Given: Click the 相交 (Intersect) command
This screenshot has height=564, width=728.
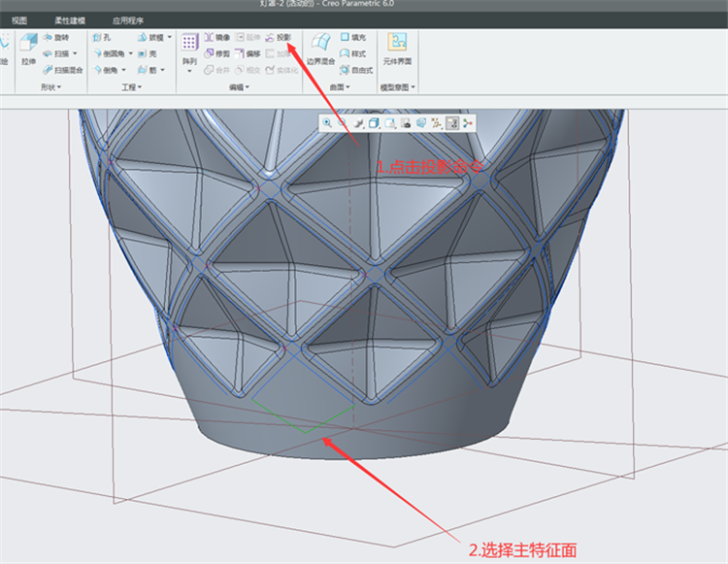Looking at the screenshot, I should [248, 70].
